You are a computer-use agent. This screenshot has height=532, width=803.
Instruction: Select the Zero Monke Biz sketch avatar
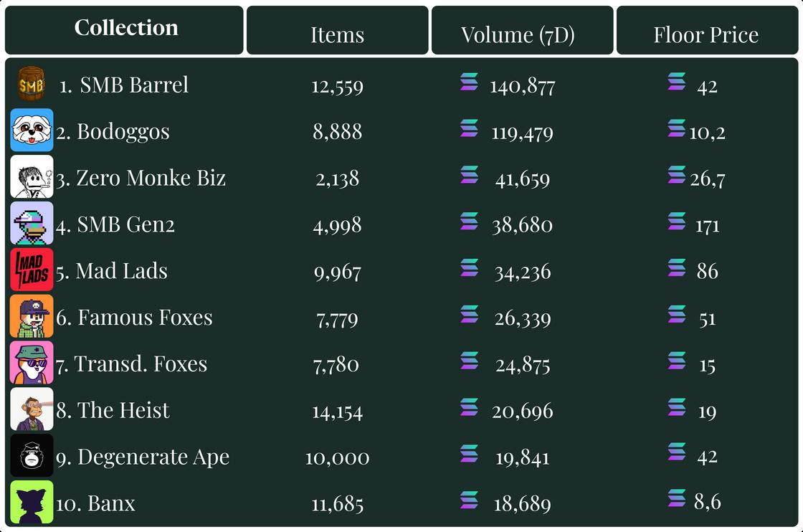pyautogui.click(x=32, y=177)
